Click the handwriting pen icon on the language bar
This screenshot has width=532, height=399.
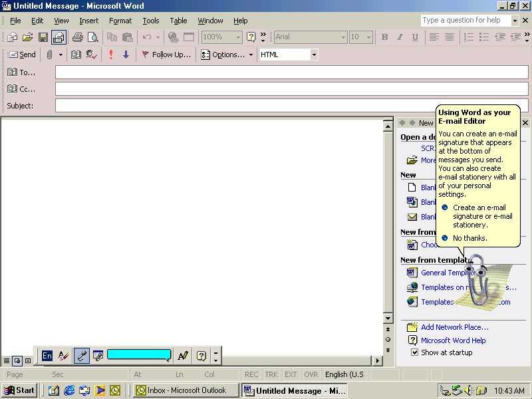[183, 356]
